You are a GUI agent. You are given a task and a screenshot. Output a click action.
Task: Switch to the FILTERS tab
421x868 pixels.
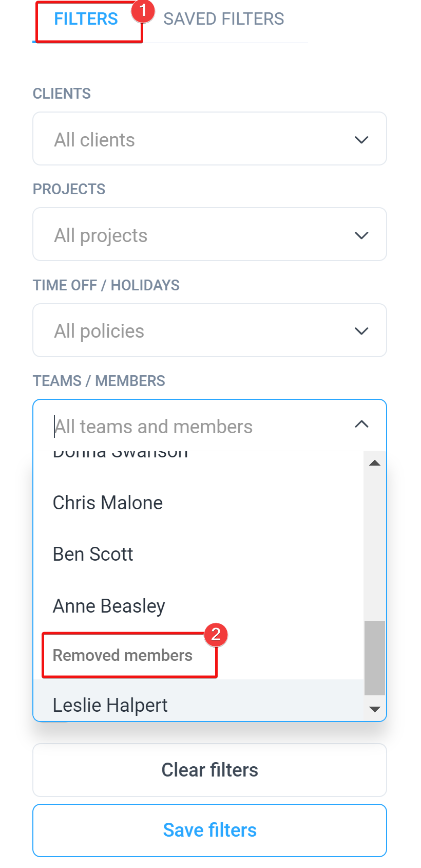(86, 20)
